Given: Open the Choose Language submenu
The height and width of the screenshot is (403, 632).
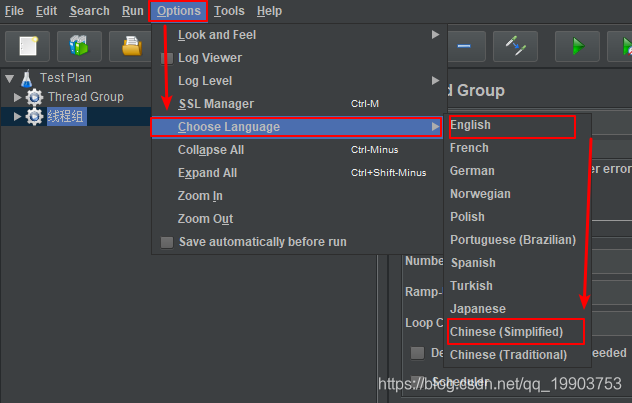Looking at the screenshot, I should click(297, 127).
